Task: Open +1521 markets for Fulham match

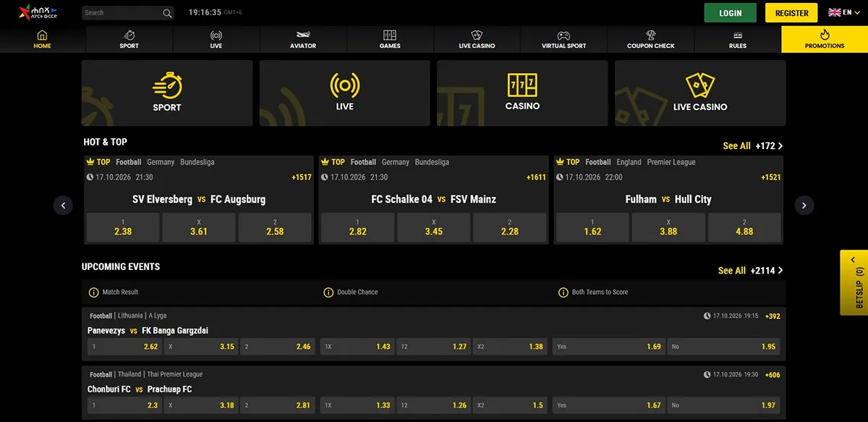Action: point(771,177)
